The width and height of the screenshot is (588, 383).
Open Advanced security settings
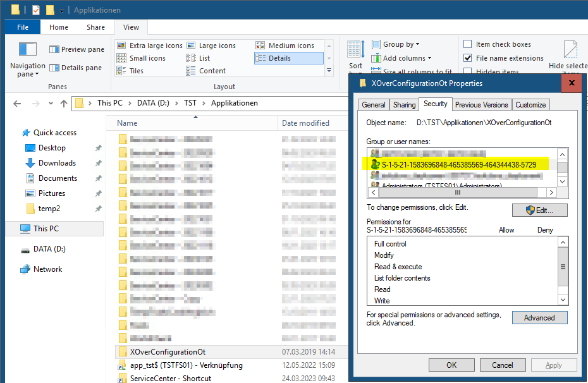click(539, 318)
